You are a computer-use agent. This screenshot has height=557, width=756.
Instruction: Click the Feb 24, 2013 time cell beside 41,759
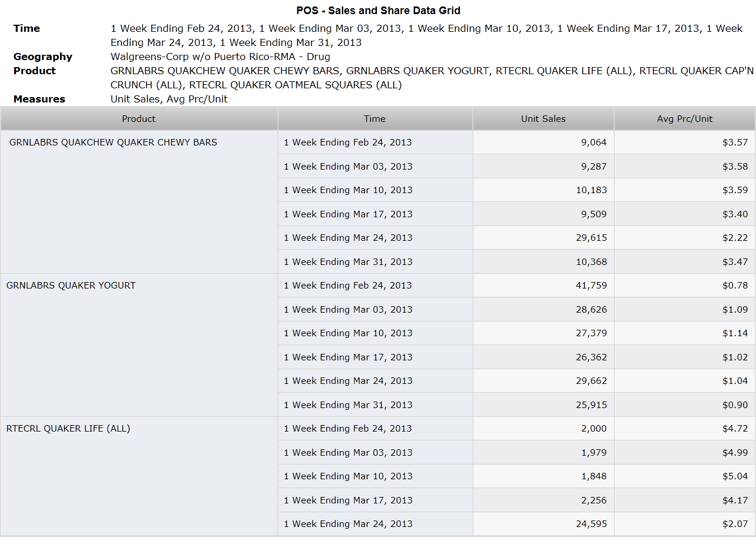[375, 286]
